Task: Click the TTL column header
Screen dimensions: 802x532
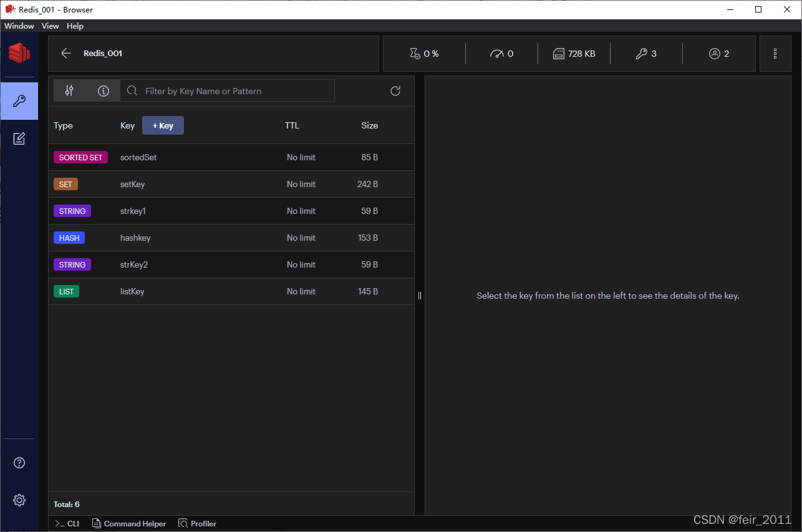Action: click(x=292, y=125)
